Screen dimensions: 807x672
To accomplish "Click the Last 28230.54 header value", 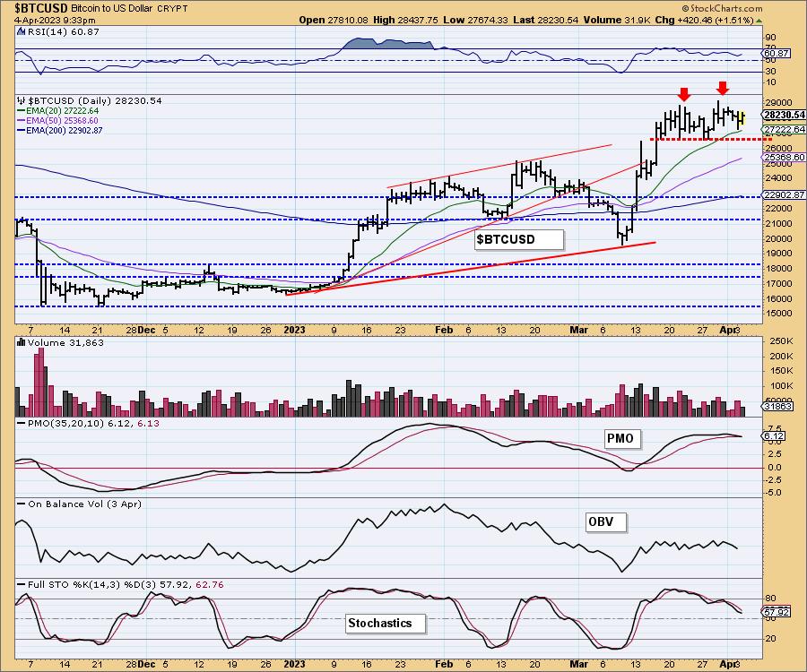I will click(546, 20).
